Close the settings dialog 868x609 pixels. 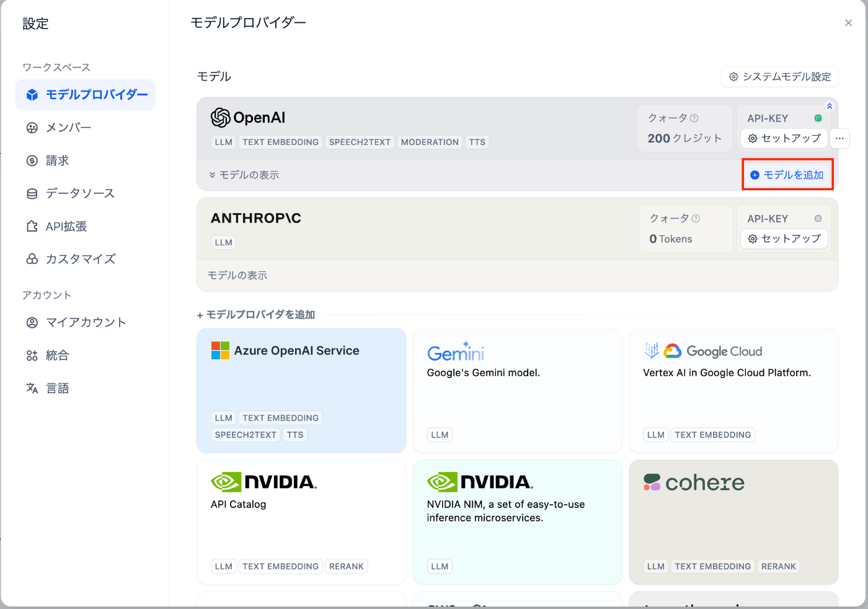point(848,23)
